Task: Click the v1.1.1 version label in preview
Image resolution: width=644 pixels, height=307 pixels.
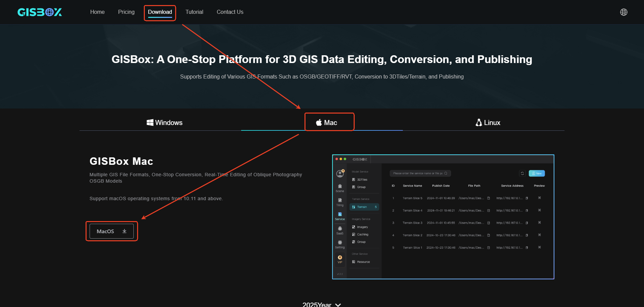Action: point(340,274)
